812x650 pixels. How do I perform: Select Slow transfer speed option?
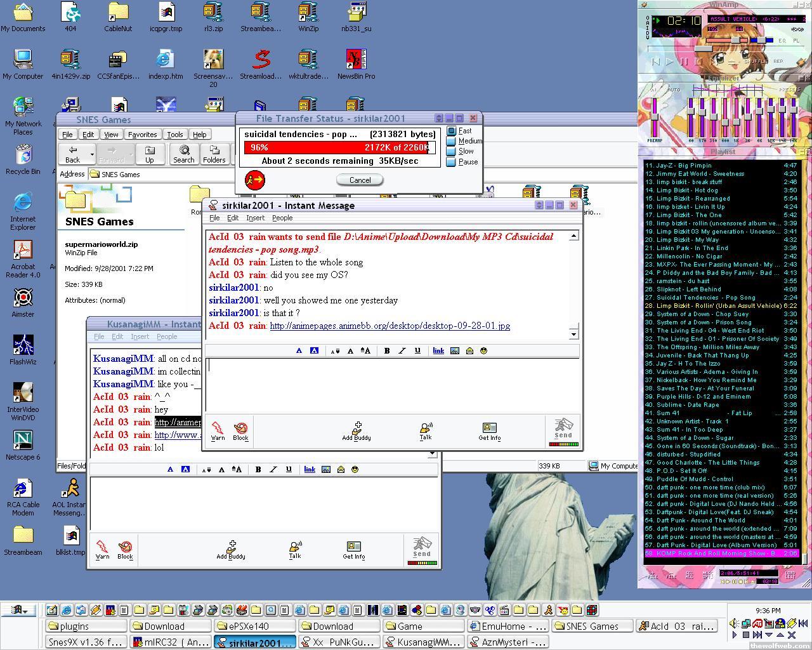coord(452,151)
